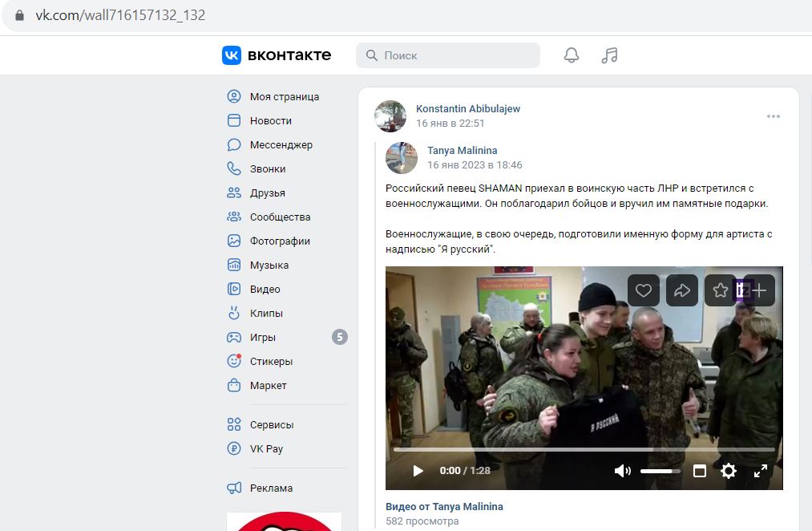Open Моя страница from the sidebar

286,96
